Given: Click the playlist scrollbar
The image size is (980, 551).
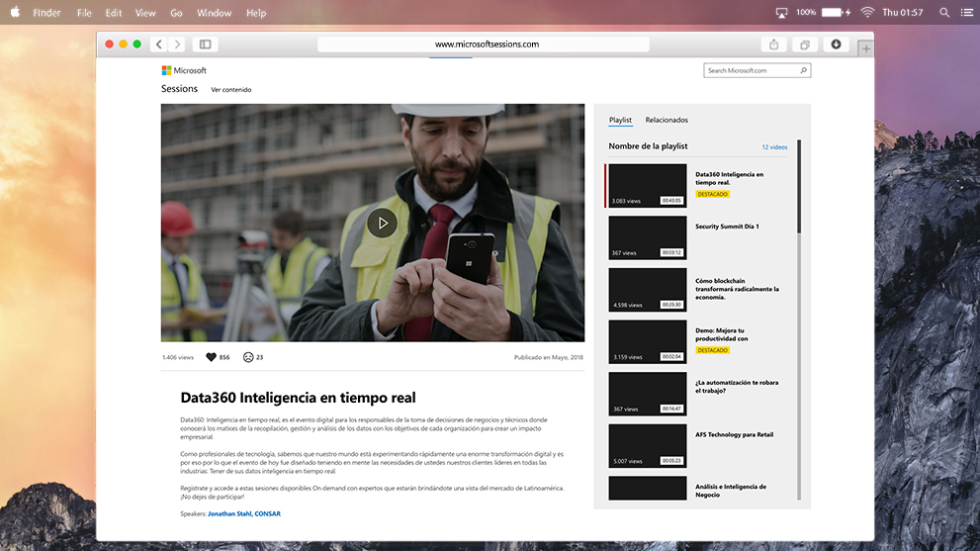Looking at the screenshot, I should click(x=799, y=188).
